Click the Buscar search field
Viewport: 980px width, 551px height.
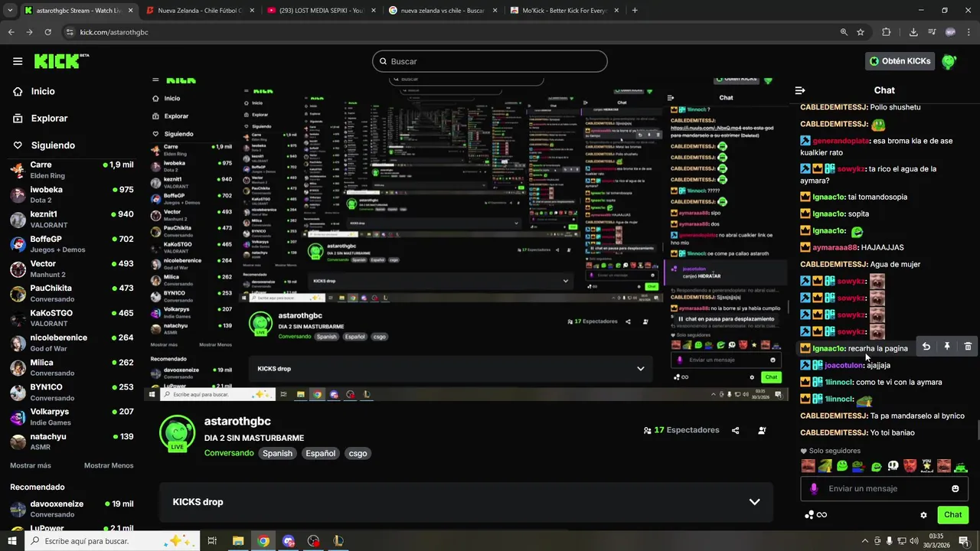(490, 61)
